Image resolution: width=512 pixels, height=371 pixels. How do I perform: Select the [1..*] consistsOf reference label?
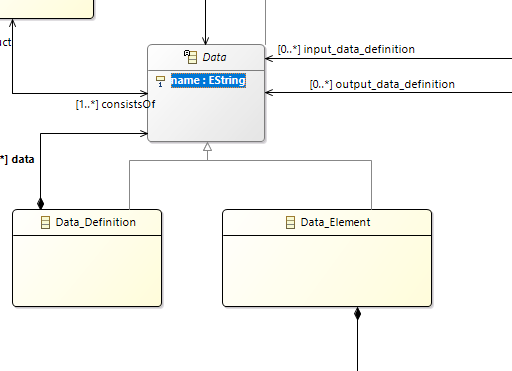tap(115, 104)
